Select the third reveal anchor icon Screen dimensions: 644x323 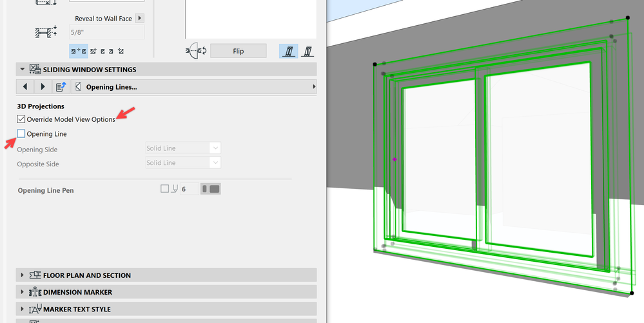102,51
